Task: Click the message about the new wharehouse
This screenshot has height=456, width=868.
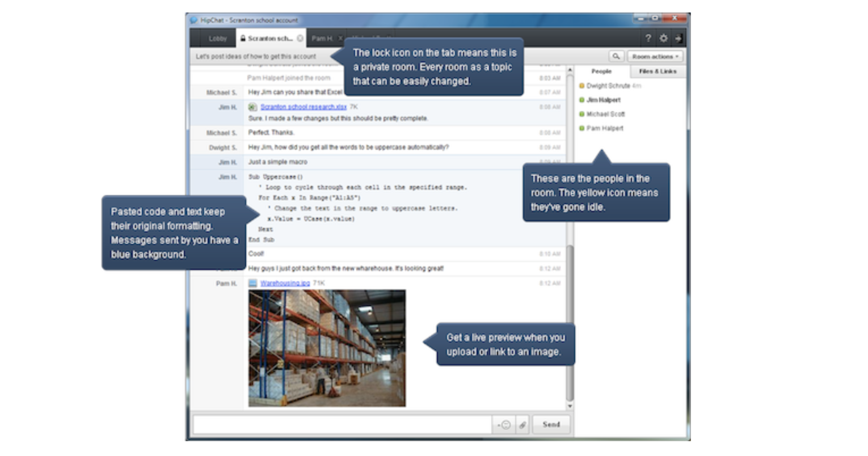Action: [346, 268]
